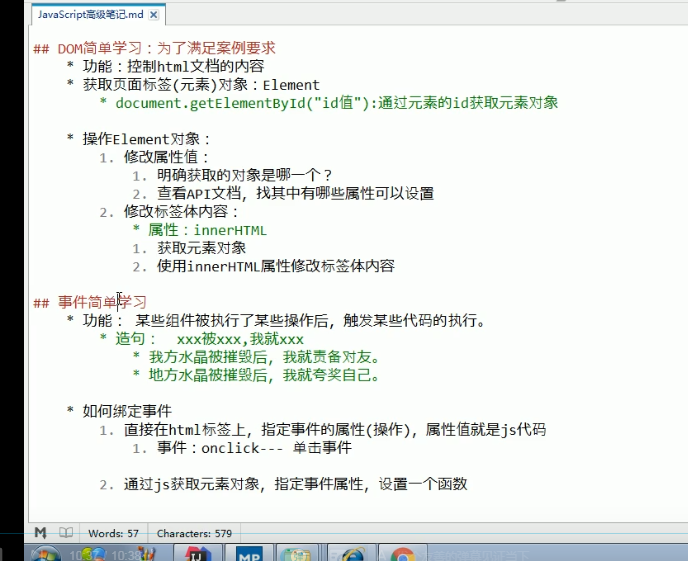Viewport: 688px width, 561px height.
Task: Open the file explorer taskbar icon
Action: 298,554
